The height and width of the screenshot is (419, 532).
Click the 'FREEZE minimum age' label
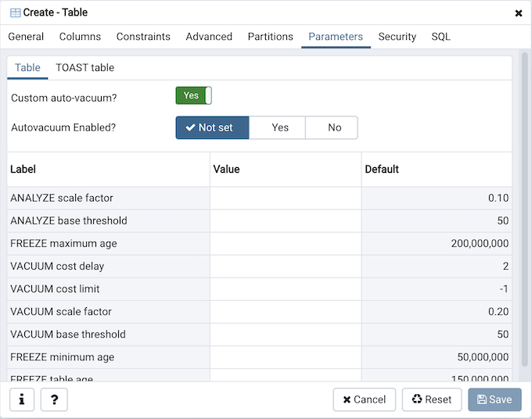[x=62, y=357]
